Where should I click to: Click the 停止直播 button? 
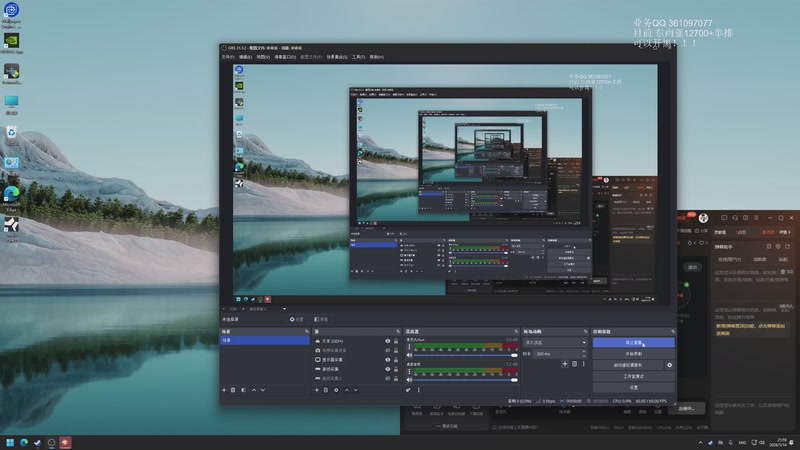pos(633,342)
